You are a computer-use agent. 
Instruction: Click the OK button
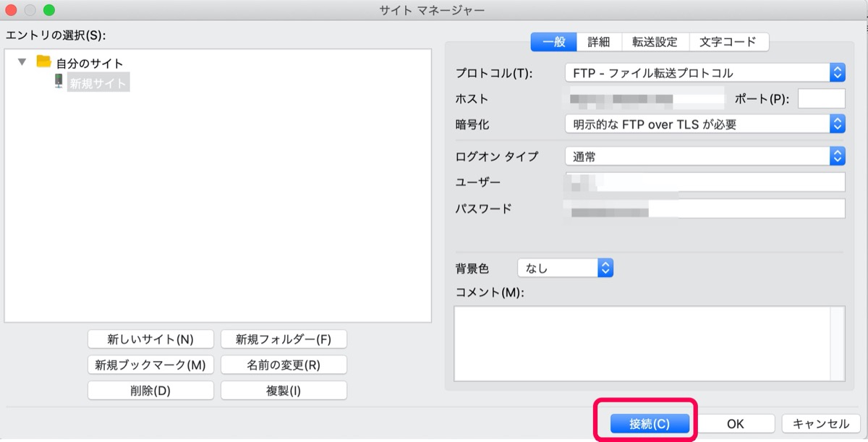(736, 424)
